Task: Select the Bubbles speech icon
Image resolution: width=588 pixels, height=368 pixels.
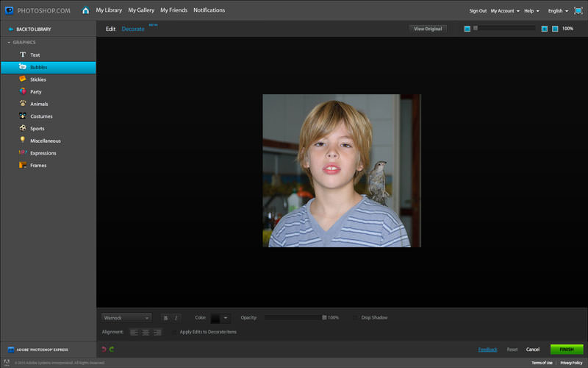Action: click(23, 67)
